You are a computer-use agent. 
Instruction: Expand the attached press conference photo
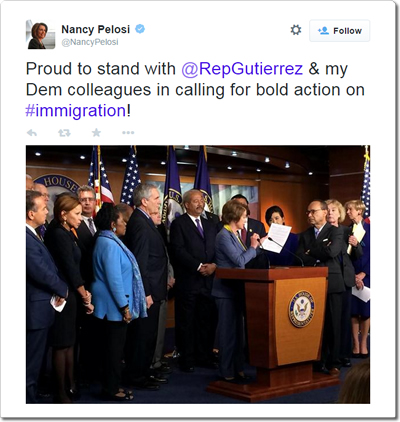pos(198,274)
